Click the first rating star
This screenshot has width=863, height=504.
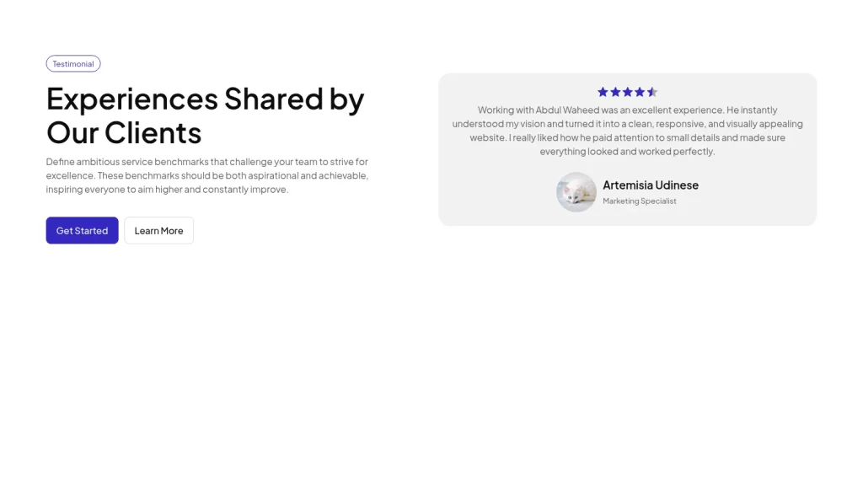(603, 92)
